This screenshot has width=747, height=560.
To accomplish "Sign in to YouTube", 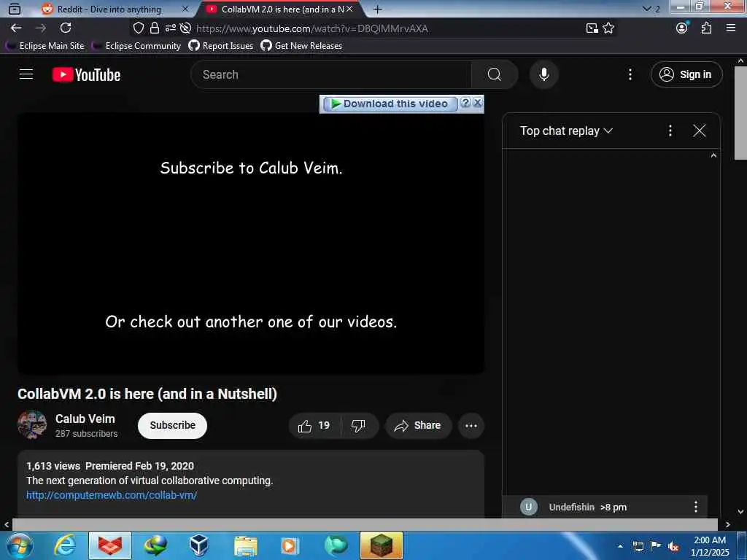I will click(686, 74).
